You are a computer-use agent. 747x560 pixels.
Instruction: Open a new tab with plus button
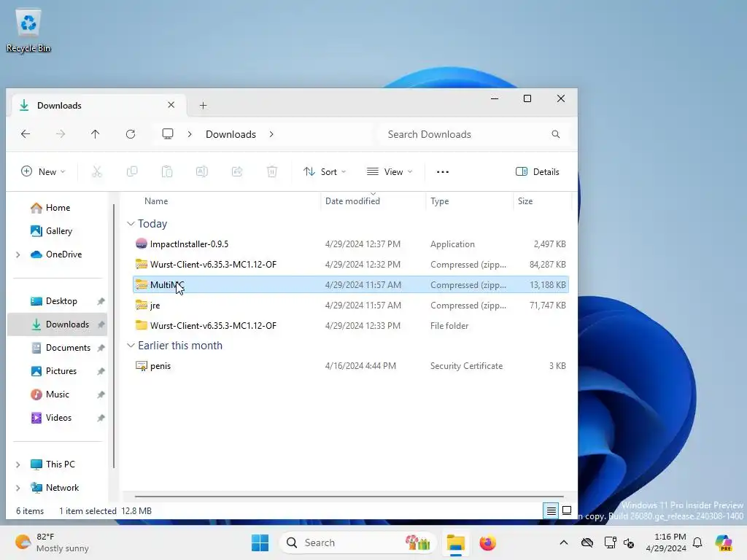coord(203,105)
